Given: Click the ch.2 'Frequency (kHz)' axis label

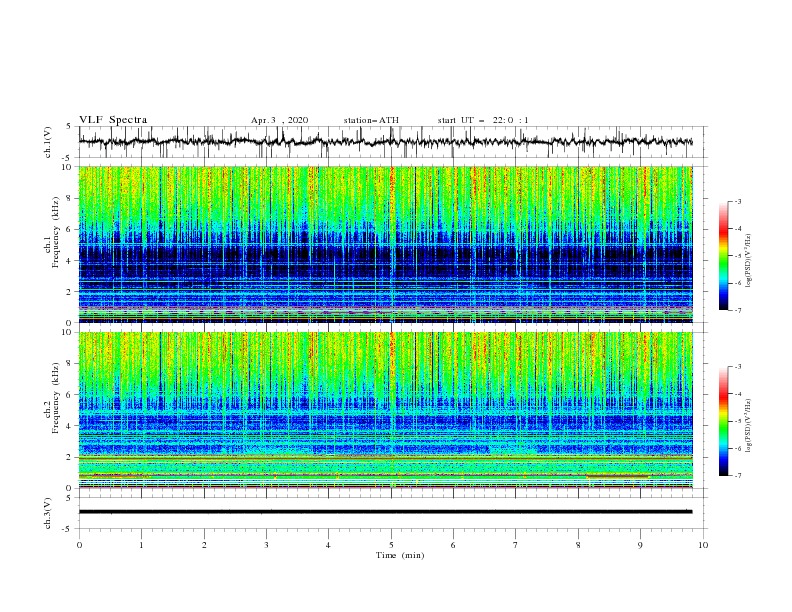Looking at the screenshot, I should [56, 397].
